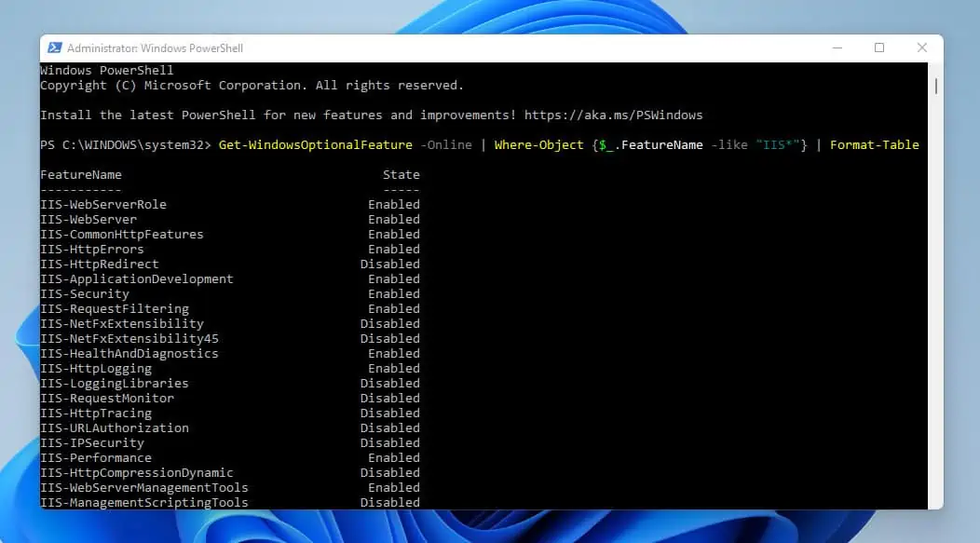Select the IIS-Security feature name
Screen dimensions: 980x543
85,293
